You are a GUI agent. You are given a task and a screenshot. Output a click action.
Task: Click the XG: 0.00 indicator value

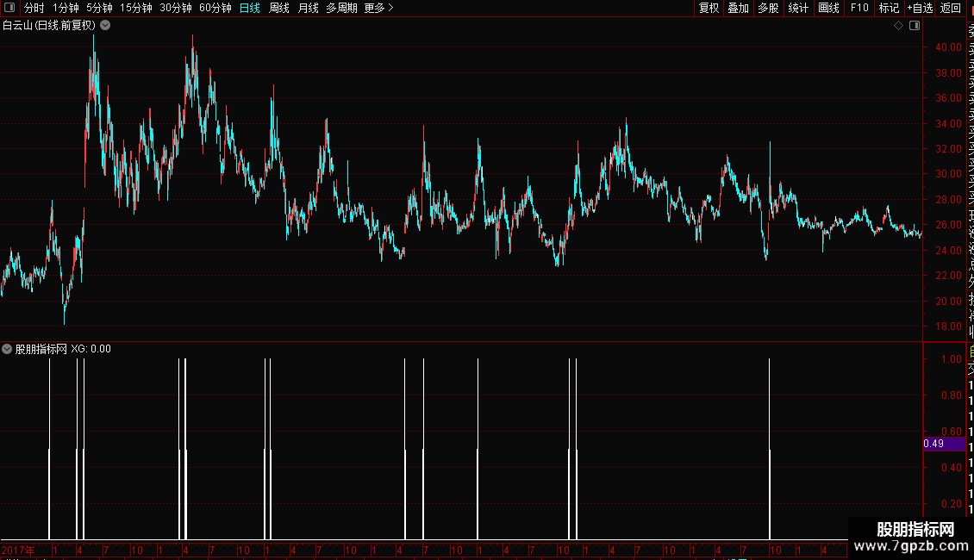pyautogui.click(x=91, y=349)
